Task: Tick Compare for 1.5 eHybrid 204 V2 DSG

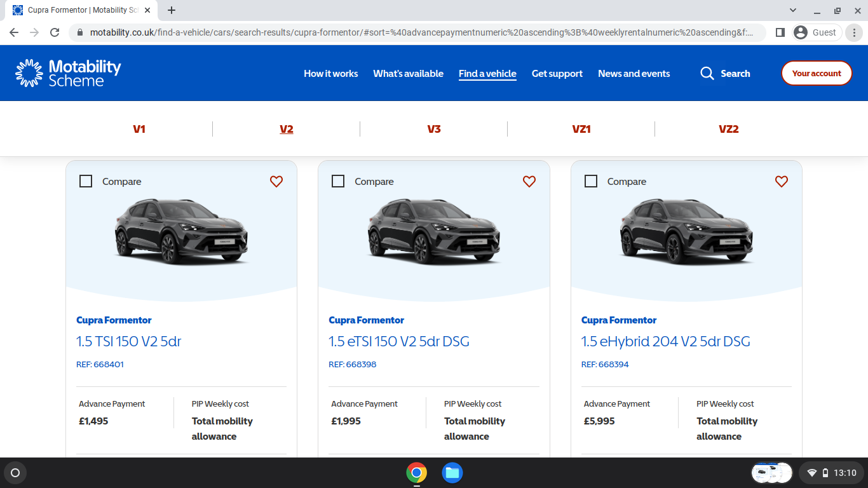Action: point(591,181)
